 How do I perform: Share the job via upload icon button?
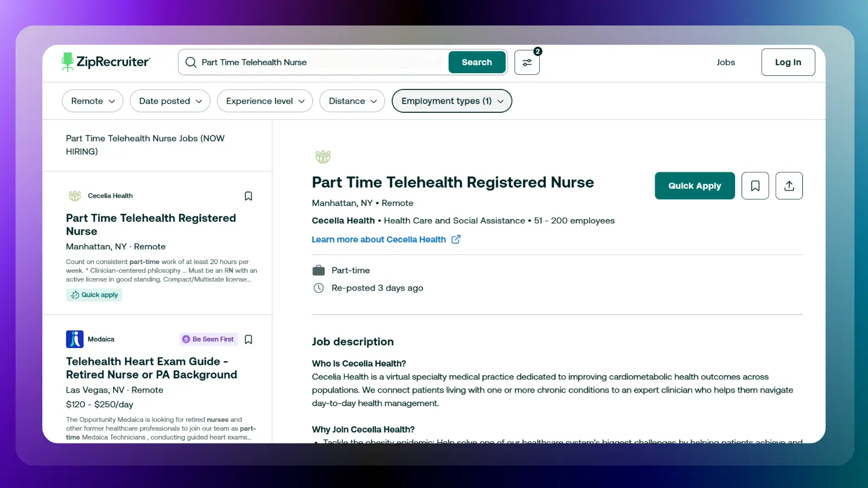point(789,186)
